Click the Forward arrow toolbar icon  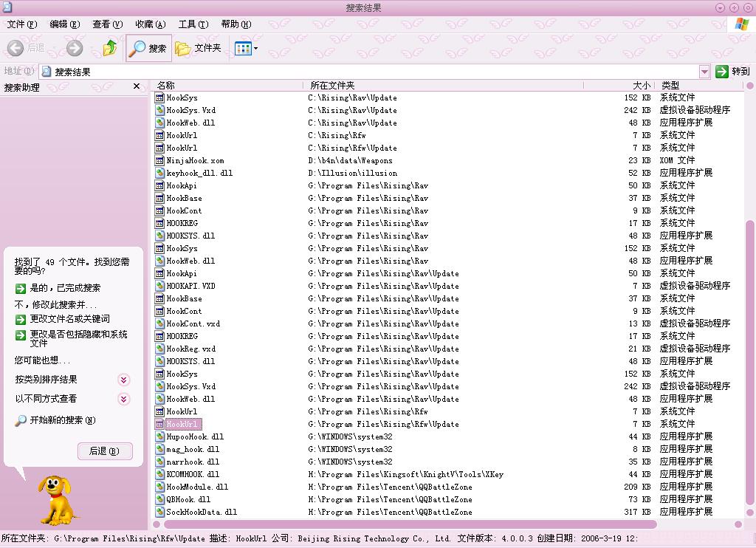[75, 48]
